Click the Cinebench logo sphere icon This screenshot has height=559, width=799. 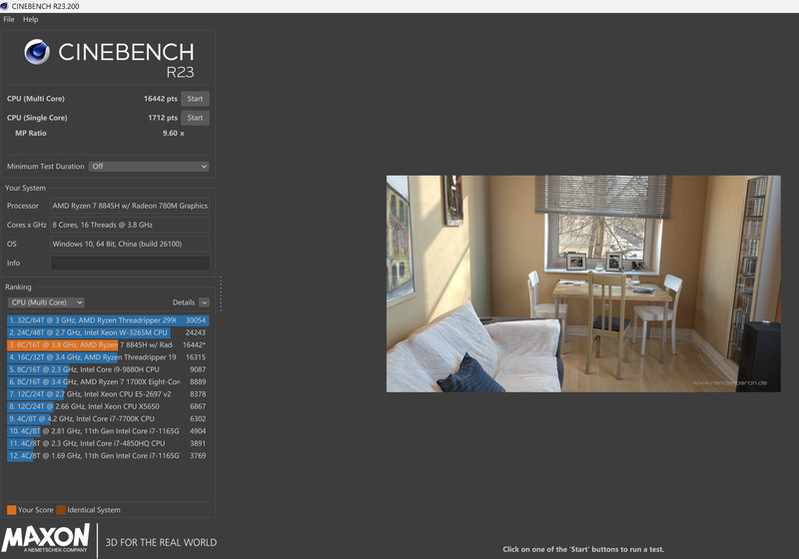pyautogui.click(x=37, y=52)
